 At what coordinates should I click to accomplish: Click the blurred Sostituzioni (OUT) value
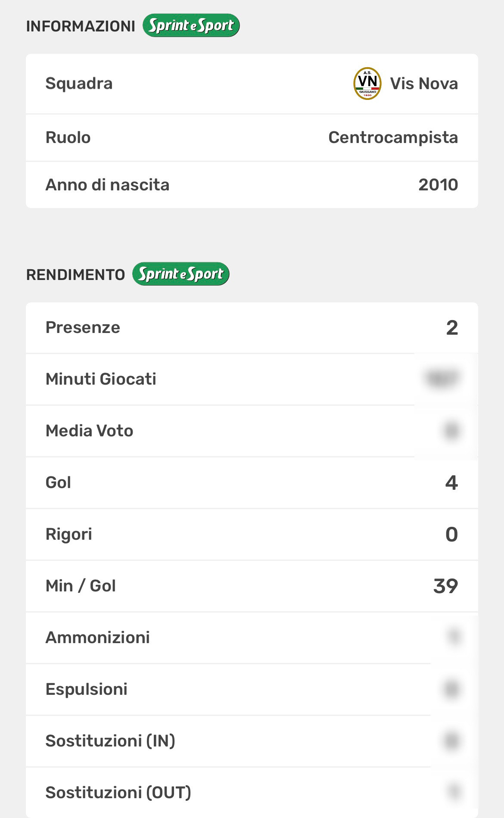click(454, 792)
